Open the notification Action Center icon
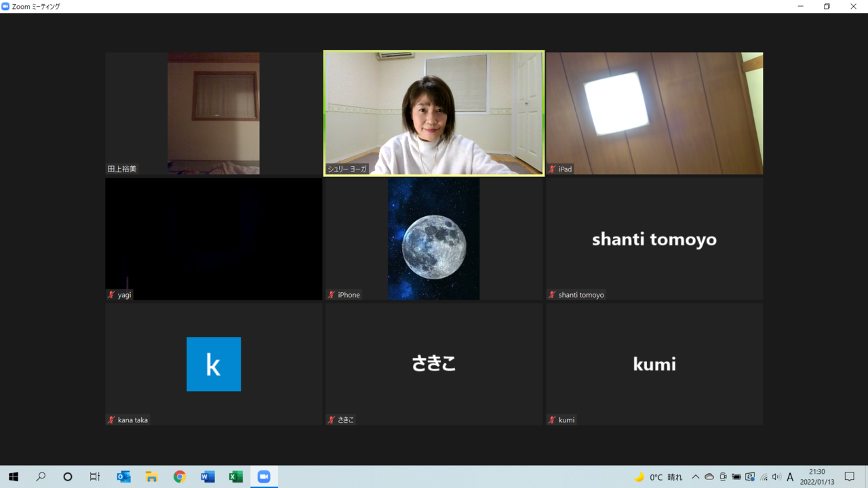Image resolution: width=868 pixels, height=488 pixels. pyautogui.click(x=850, y=477)
